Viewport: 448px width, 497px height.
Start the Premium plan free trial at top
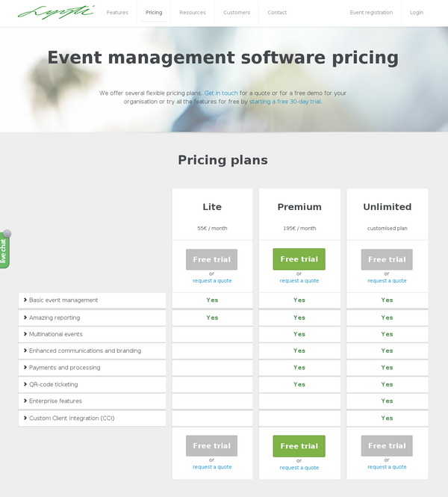point(299,259)
